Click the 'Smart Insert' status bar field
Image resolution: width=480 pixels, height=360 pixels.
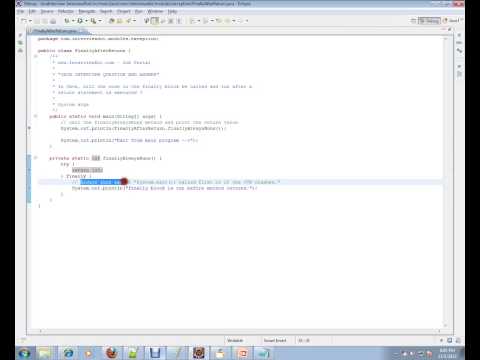pyautogui.click(x=275, y=340)
